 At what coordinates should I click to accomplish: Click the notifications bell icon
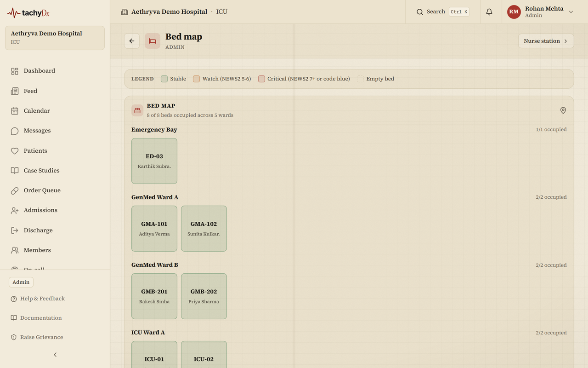pos(489,12)
